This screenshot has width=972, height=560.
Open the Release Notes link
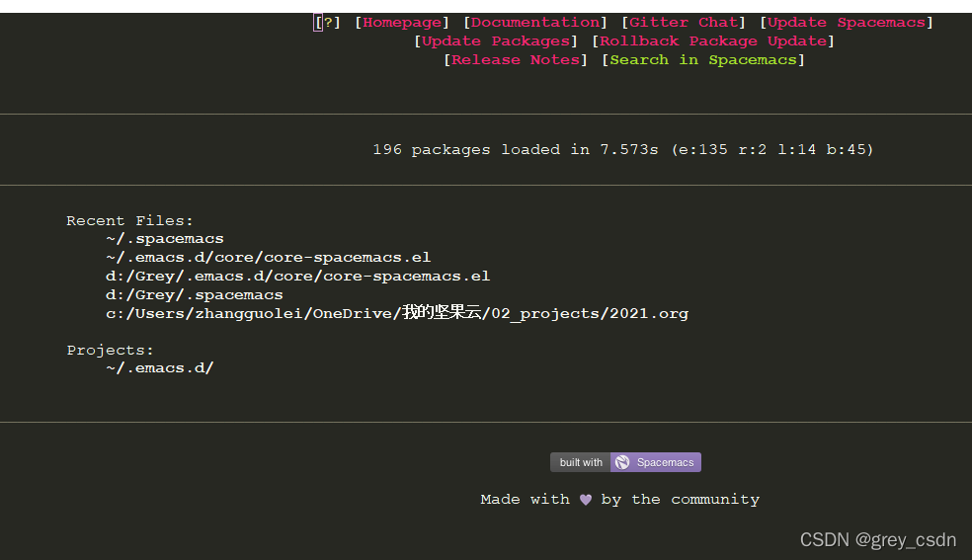515,59
